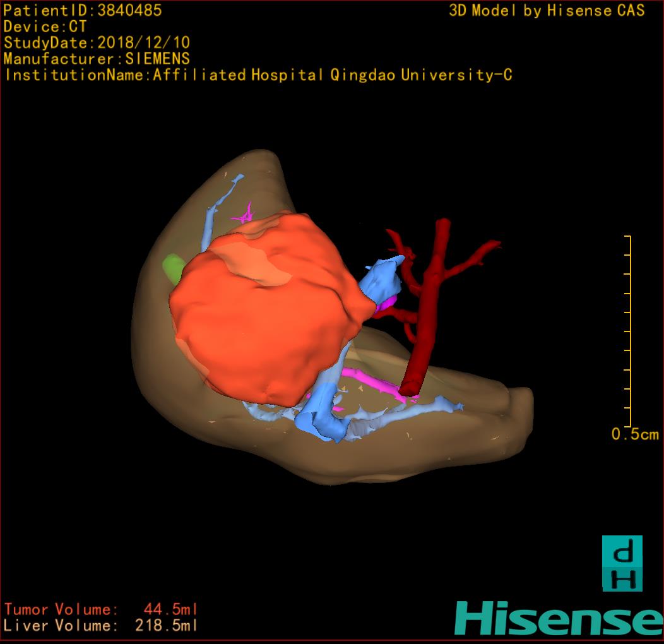664x644 pixels.
Task: Click the Hisense brand logo
Action: tap(559, 618)
